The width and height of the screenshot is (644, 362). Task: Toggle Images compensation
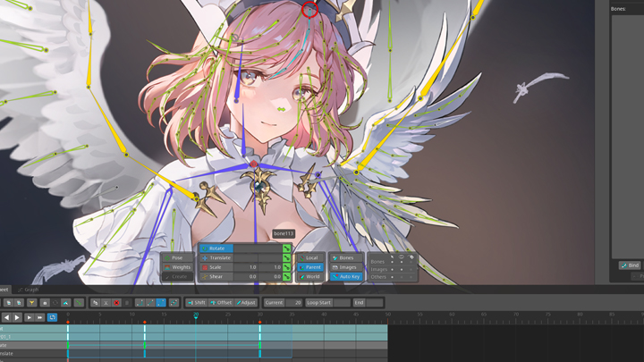click(346, 267)
